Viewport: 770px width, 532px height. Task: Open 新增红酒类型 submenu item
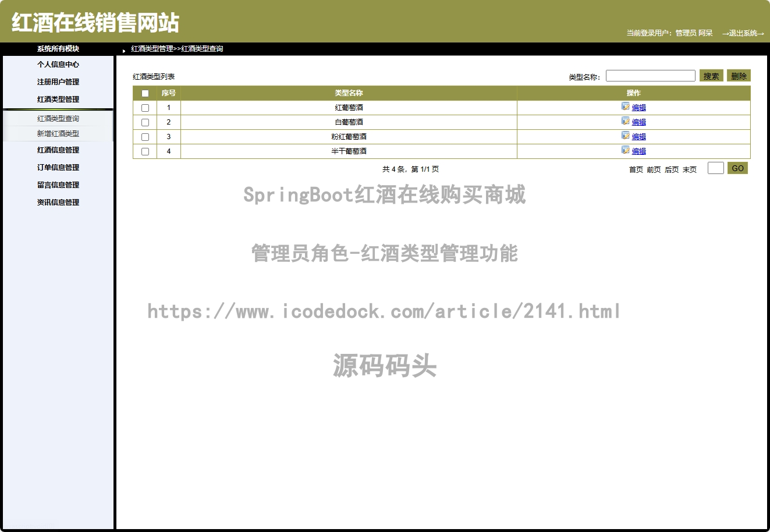pos(58,134)
